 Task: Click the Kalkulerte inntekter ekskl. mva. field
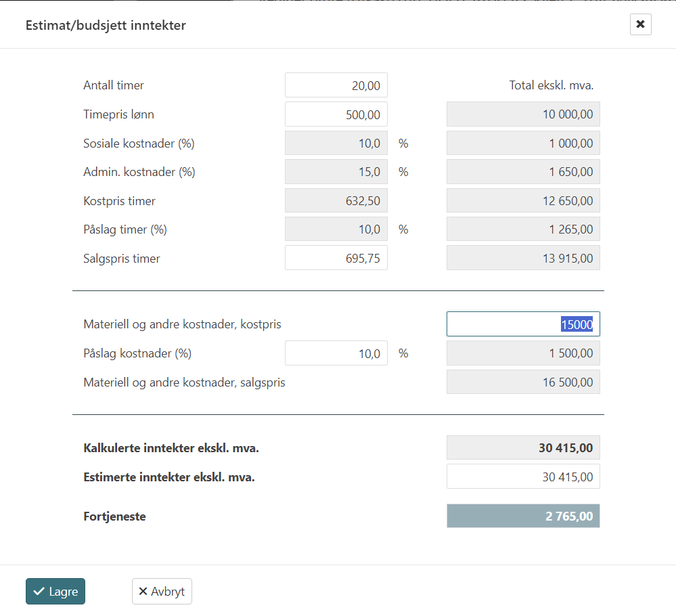coord(523,447)
